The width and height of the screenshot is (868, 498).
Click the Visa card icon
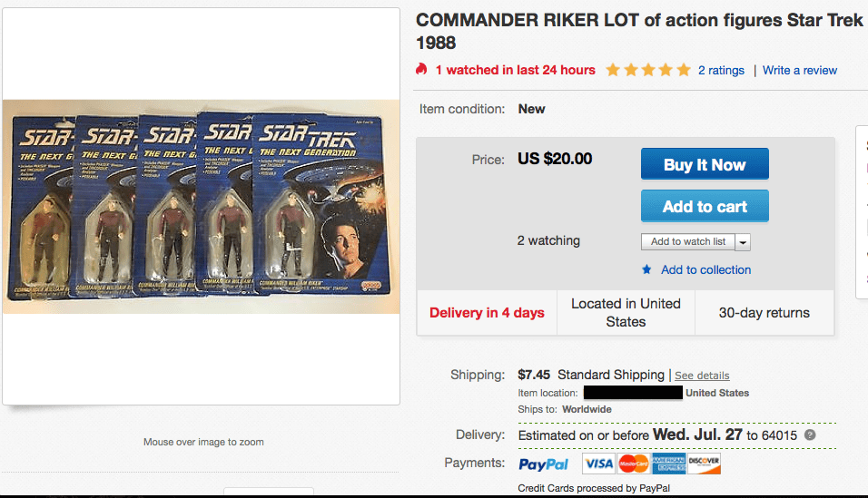pyautogui.click(x=598, y=464)
